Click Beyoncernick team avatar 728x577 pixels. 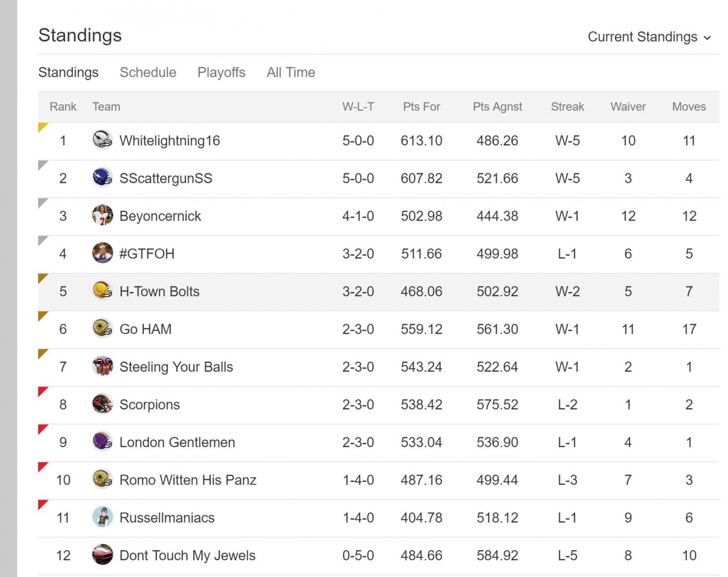pos(102,216)
